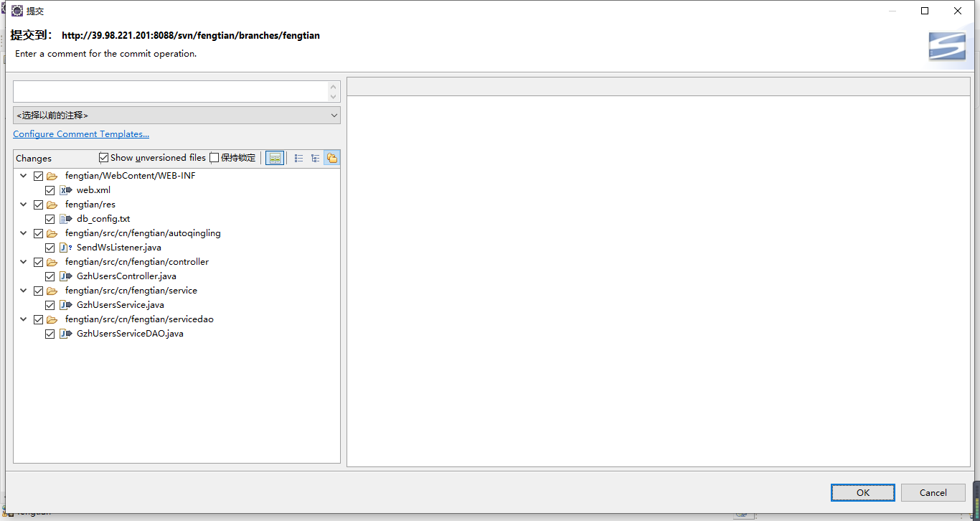Click the fengtian/res folder icon
Image resolution: width=980 pixels, height=521 pixels.
52,205
